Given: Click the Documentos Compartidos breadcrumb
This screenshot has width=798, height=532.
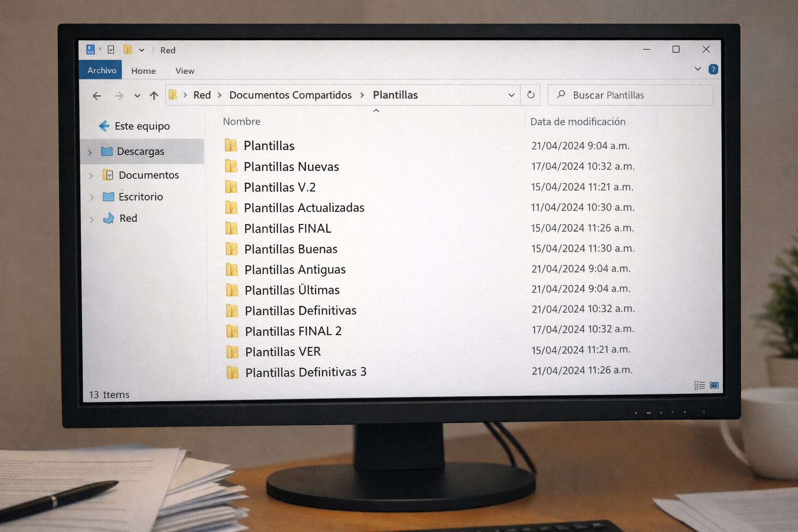Looking at the screenshot, I should pyautogui.click(x=290, y=95).
